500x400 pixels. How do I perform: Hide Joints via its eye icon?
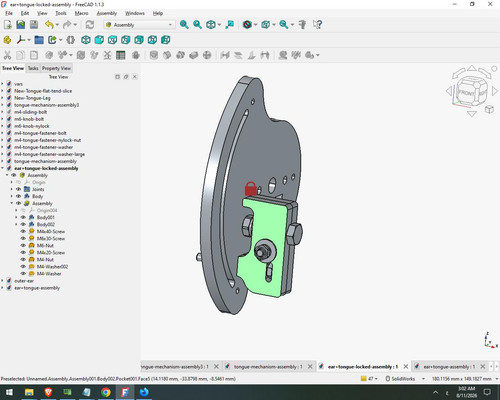[19, 189]
